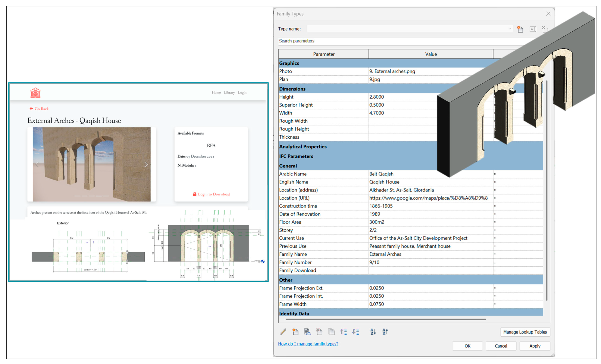601x364 pixels.
Task: Click the Apply button
Action: 535,346
